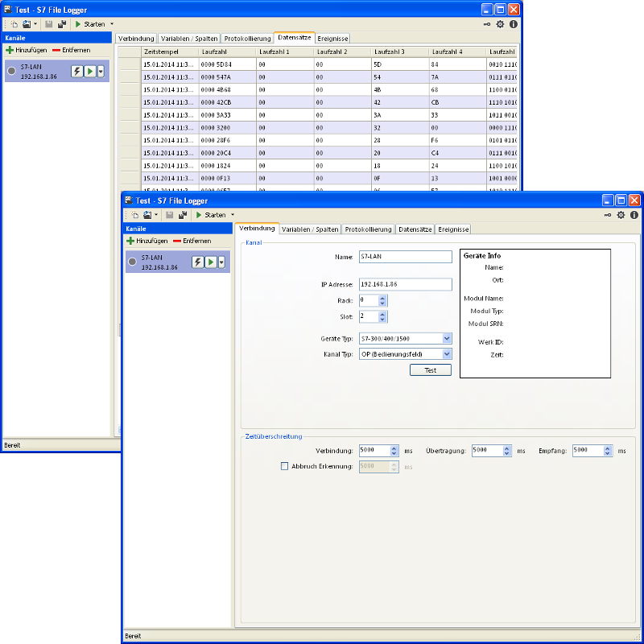Open the Ereignisse tab in the back window
This screenshot has width=644, height=644.
pos(332,39)
